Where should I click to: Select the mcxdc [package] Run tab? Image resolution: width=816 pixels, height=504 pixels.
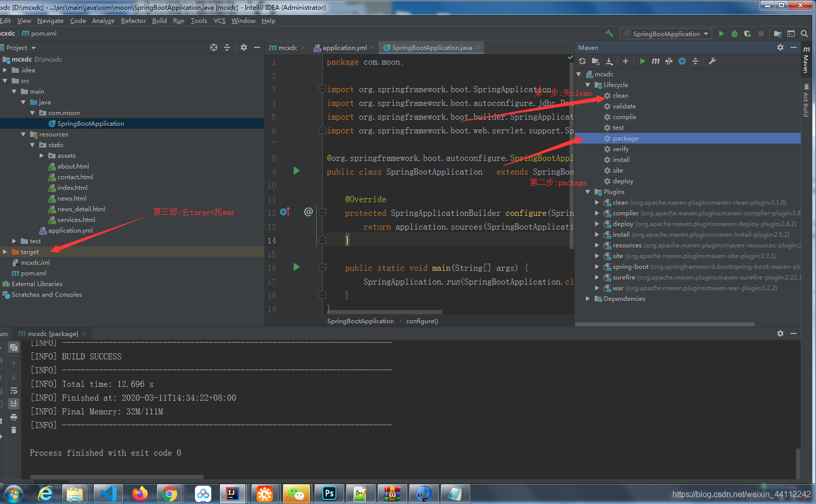pyautogui.click(x=52, y=334)
